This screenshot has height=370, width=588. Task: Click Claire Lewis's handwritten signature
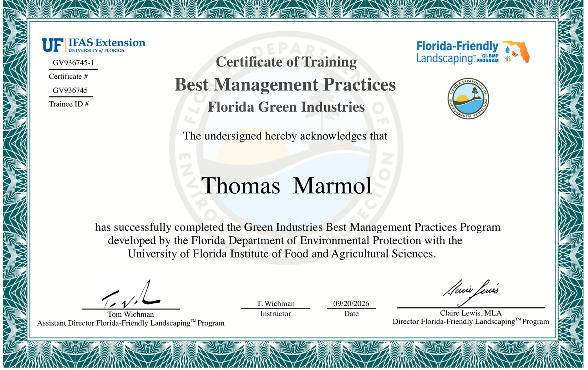471,292
